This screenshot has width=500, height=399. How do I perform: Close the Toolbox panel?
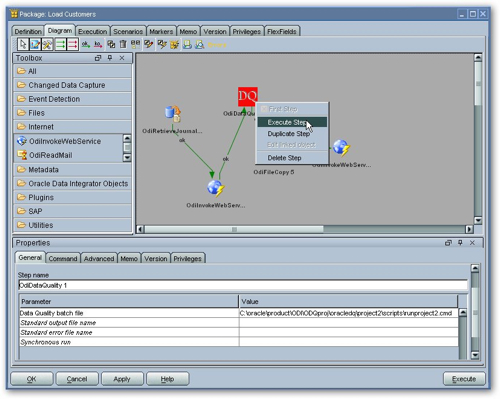pyautogui.click(x=122, y=58)
